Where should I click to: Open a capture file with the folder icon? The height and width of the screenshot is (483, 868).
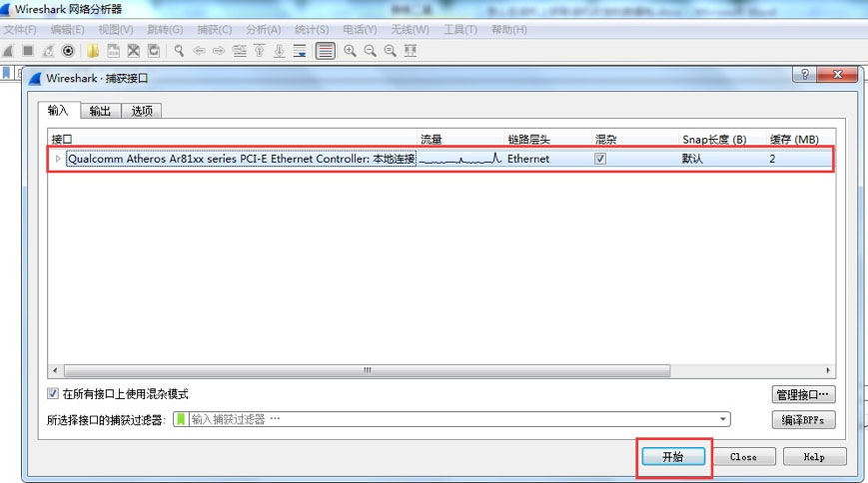click(x=93, y=51)
